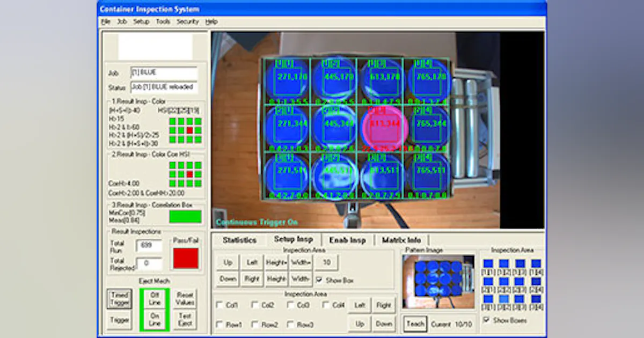Select inspection area square [3][1]
Image resolution: width=644 pixels, height=338 pixels.
[488, 299]
